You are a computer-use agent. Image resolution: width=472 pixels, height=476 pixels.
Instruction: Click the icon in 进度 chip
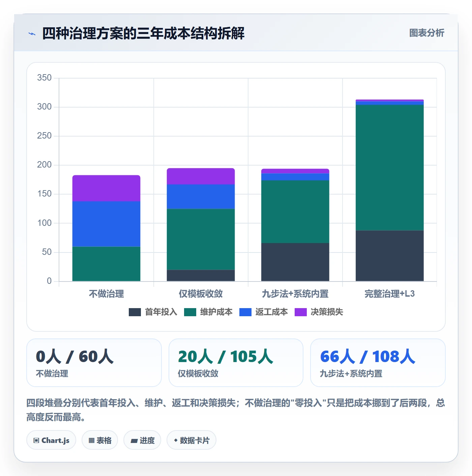click(x=134, y=441)
